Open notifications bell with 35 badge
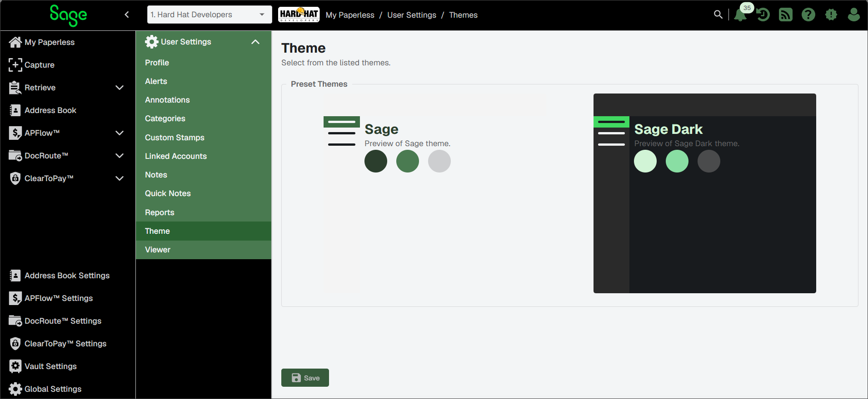This screenshot has width=868, height=399. point(741,15)
